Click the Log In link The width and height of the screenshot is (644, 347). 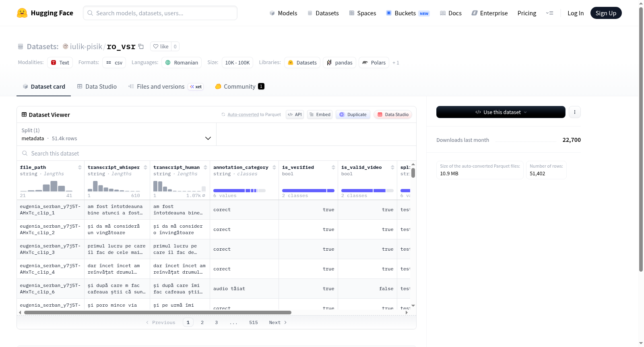[576, 13]
